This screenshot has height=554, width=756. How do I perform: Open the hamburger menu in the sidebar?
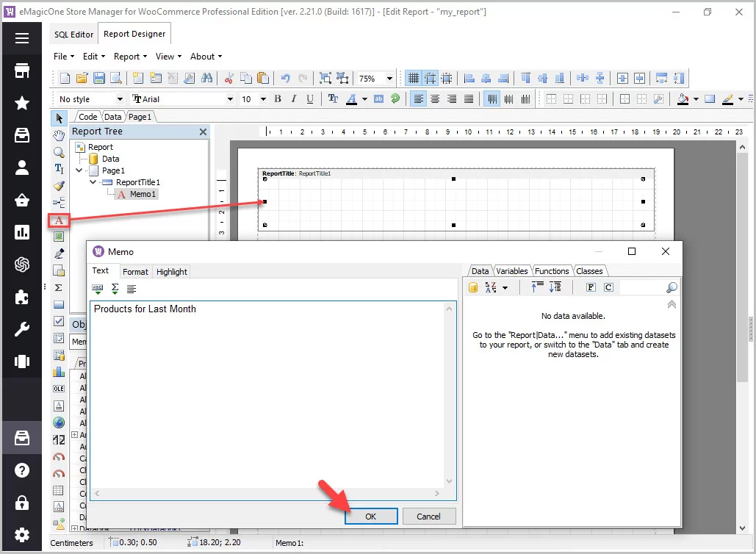[x=22, y=39]
